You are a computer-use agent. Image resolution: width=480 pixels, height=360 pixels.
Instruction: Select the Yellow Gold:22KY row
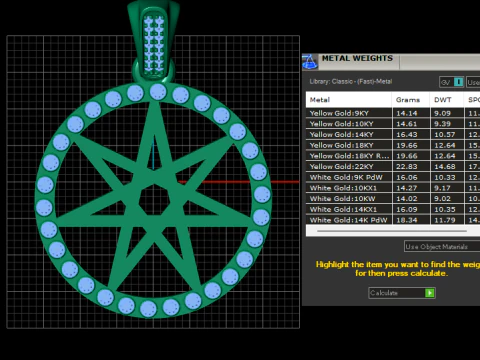pos(393,166)
